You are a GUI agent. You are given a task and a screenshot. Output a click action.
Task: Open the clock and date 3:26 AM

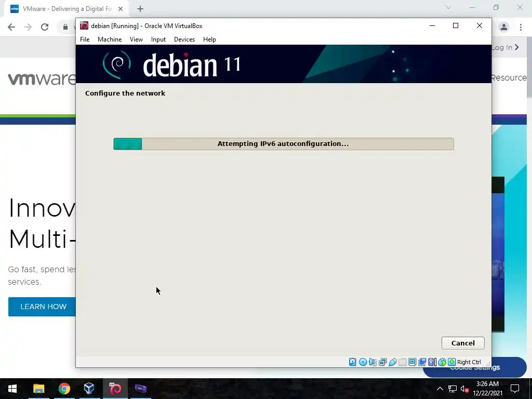487,389
